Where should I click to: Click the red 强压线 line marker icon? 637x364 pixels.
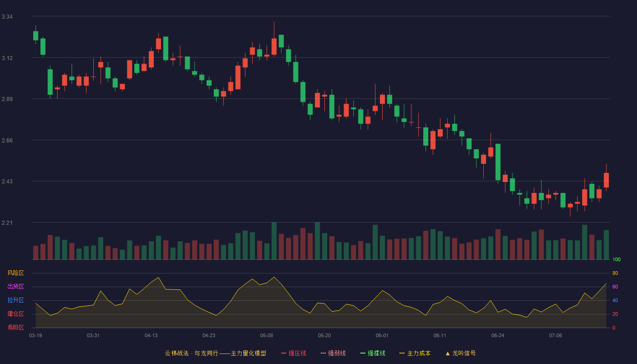(283, 353)
